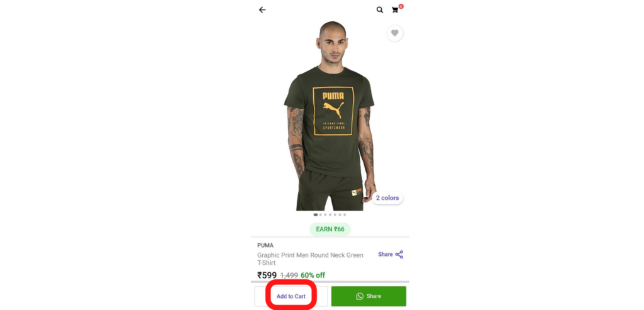Tap the red cart count badge

pyautogui.click(x=401, y=6)
